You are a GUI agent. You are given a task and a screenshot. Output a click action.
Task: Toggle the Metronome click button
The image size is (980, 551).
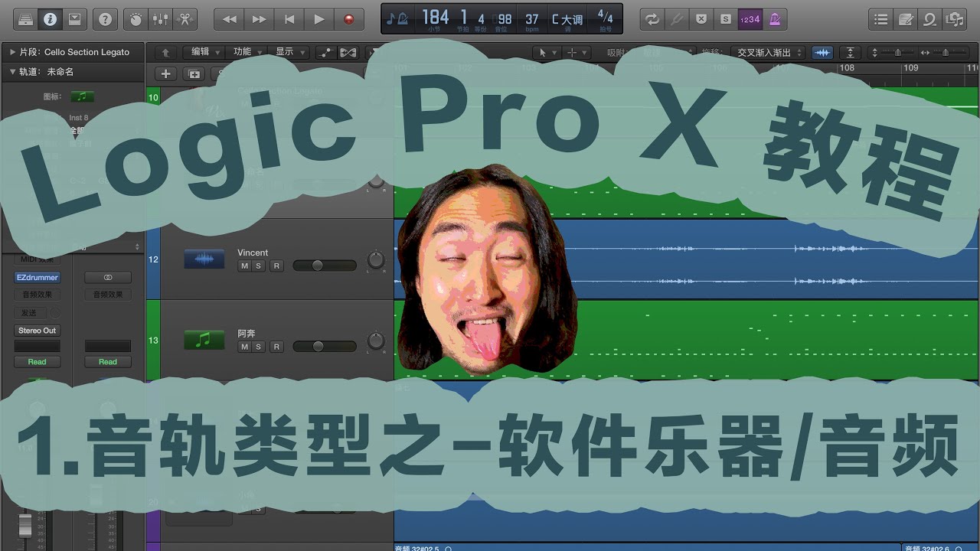coord(774,19)
